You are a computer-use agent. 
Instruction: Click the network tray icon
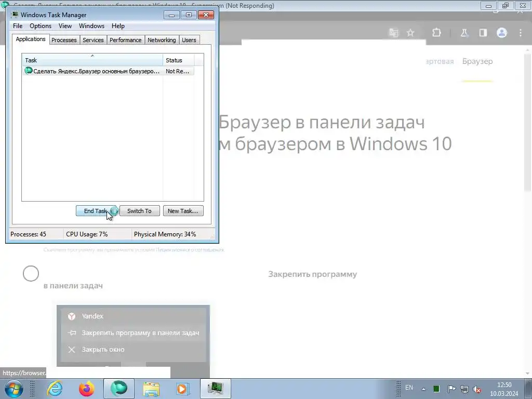tap(464, 389)
